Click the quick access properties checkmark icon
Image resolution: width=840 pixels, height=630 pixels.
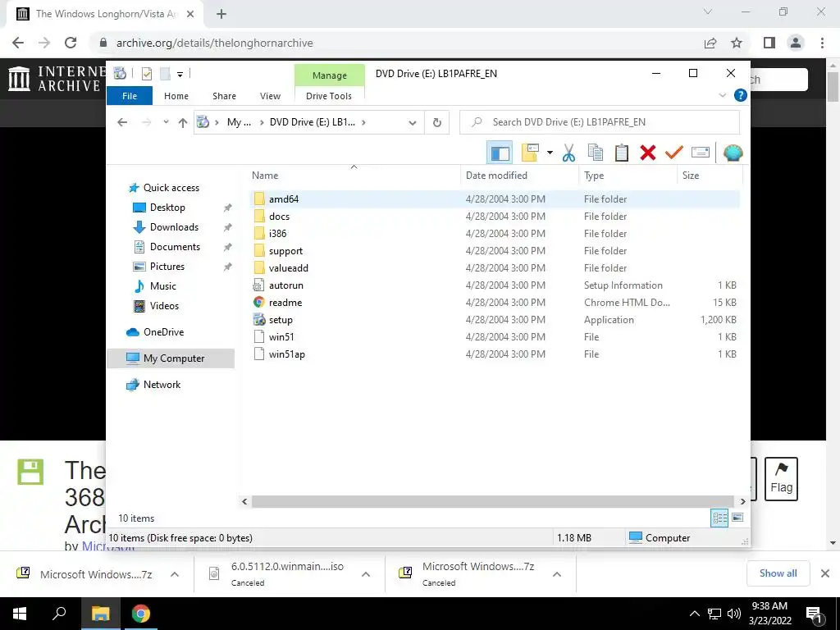point(146,74)
